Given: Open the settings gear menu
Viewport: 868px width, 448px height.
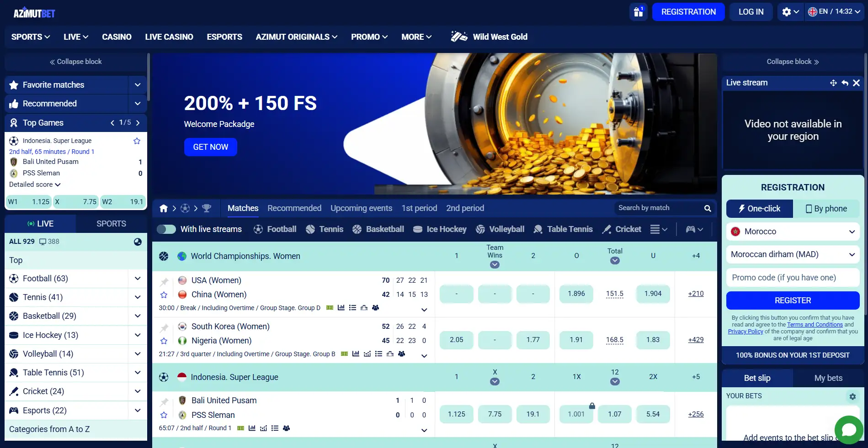Looking at the screenshot, I should point(790,12).
